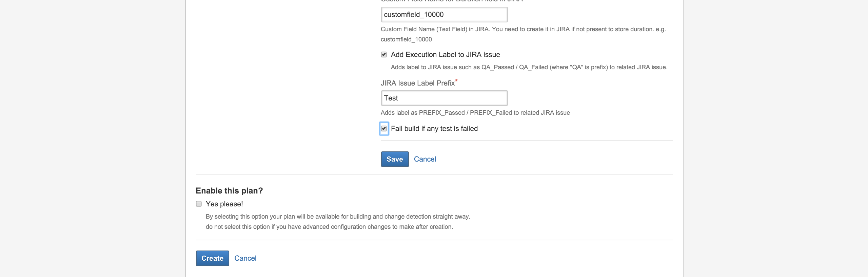Image resolution: width=868 pixels, height=277 pixels.
Task: Uncheck the Add Execution Label checkbox
Action: tap(384, 55)
